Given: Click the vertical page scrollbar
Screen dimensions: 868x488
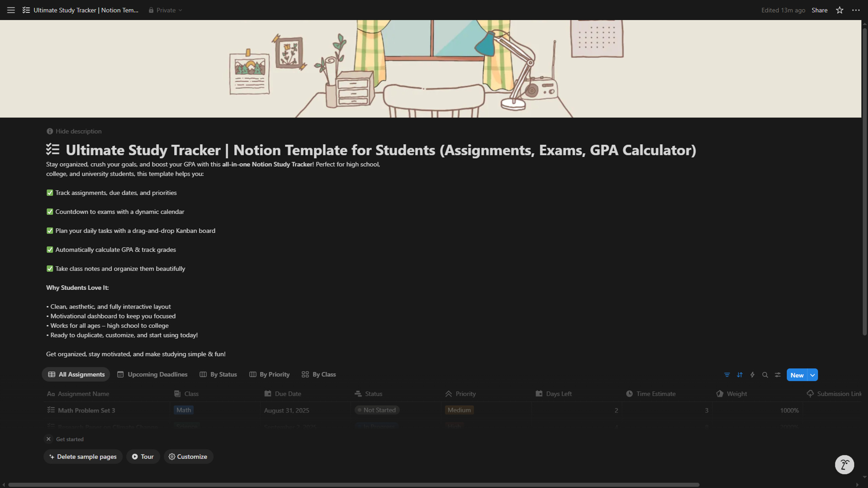Looking at the screenshot, I should pyautogui.click(x=864, y=182).
